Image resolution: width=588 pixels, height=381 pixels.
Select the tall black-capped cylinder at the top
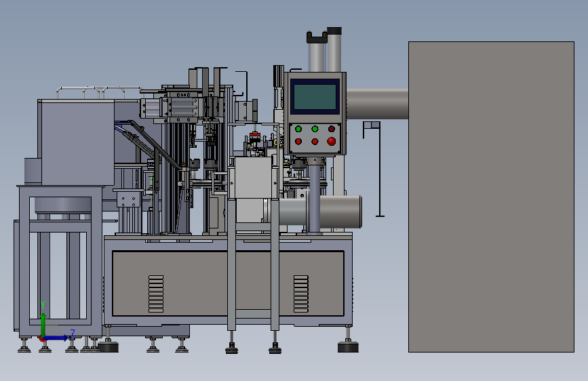[334, 49]
